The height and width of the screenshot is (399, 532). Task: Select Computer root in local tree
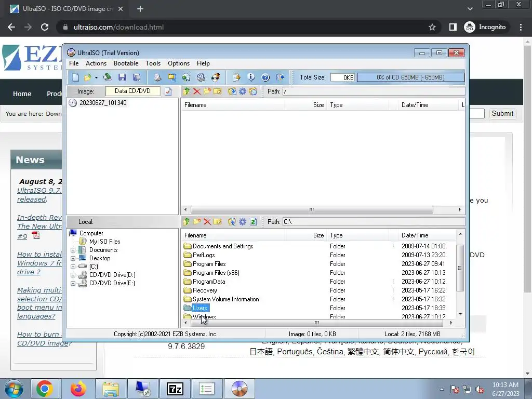tap(91, 233)
